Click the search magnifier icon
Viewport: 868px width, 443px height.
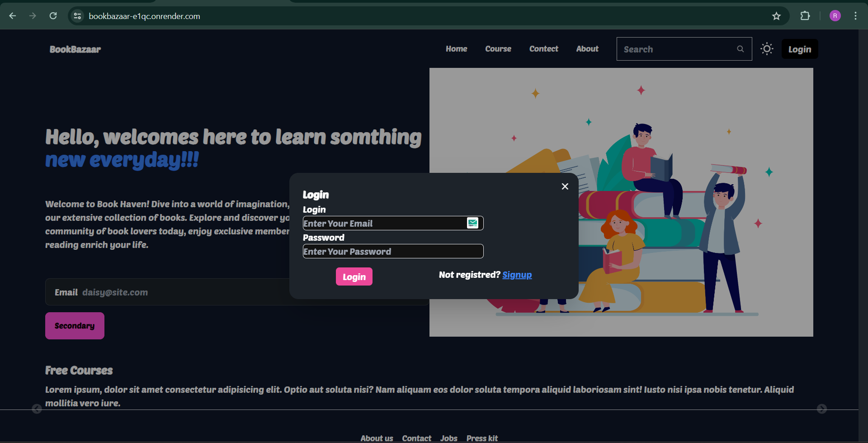[740, 49]
